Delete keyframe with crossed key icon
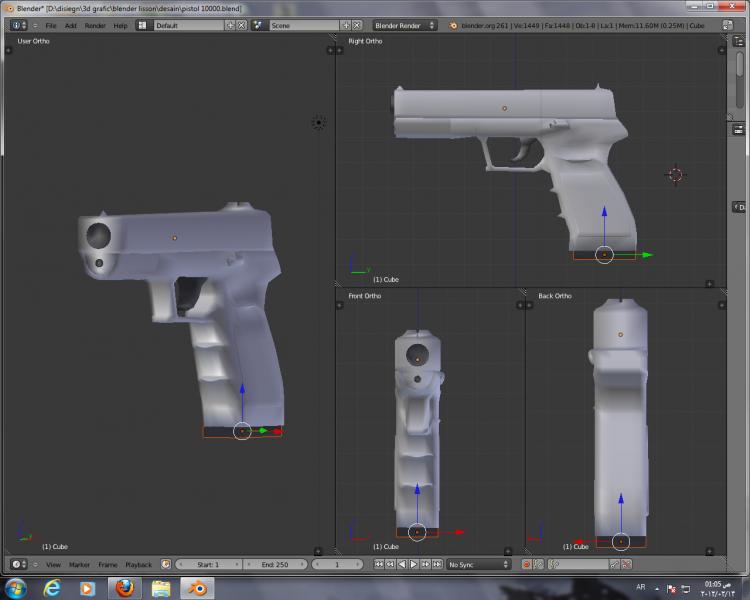The image size is (750, 600). pyautogui.click(x=627, y=564)
